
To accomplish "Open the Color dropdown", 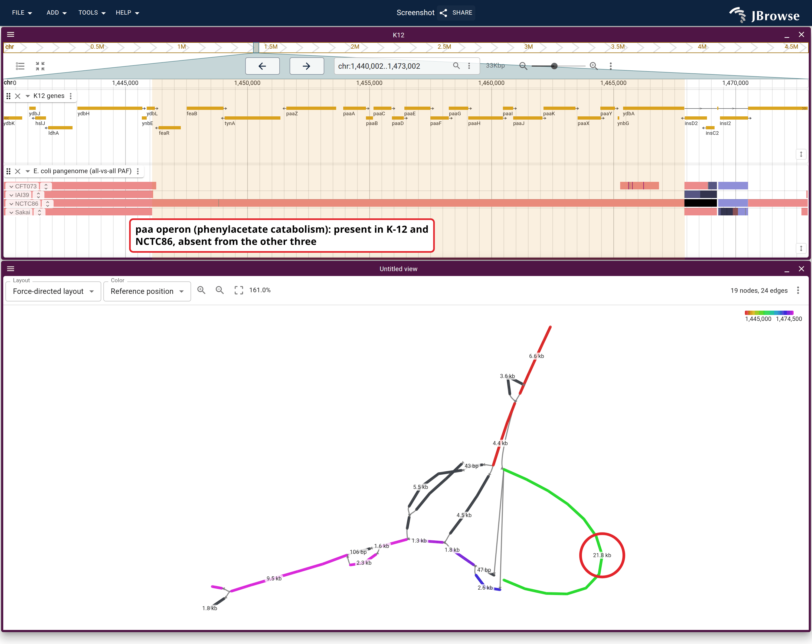I will pyautogui.click(x=147, y=291).
